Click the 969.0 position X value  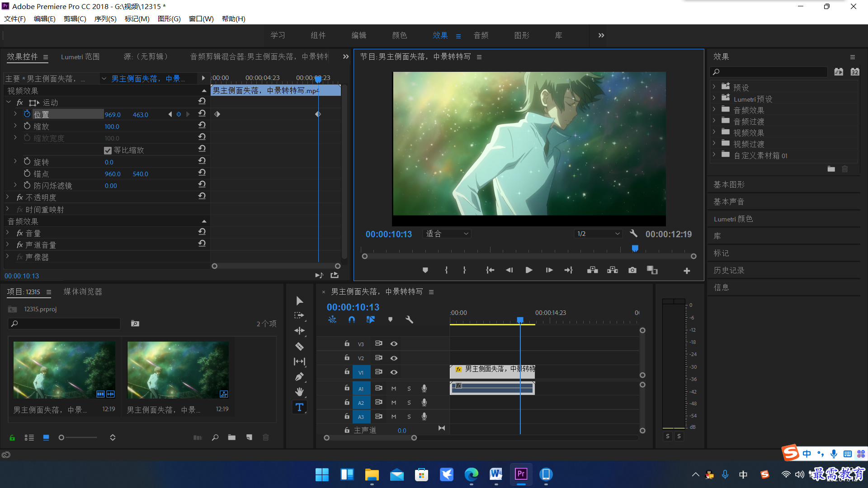[113, 115]
